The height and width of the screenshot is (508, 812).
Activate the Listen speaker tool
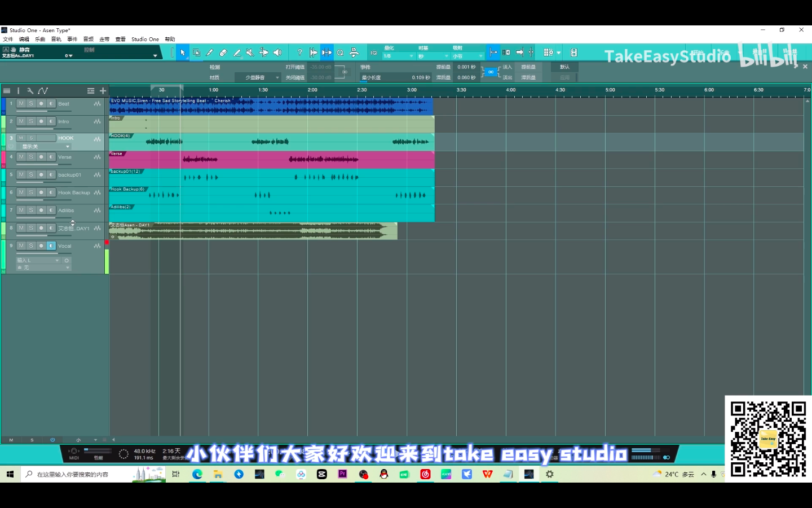point(277,52)
